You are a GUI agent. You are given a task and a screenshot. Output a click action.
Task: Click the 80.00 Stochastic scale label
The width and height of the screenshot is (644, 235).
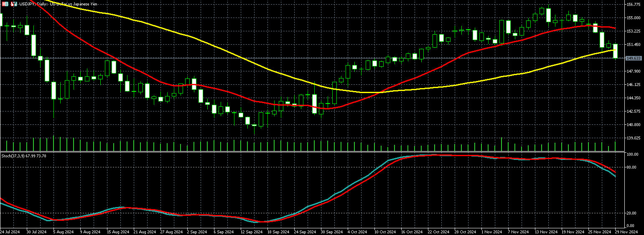click(x=632, y=167)
